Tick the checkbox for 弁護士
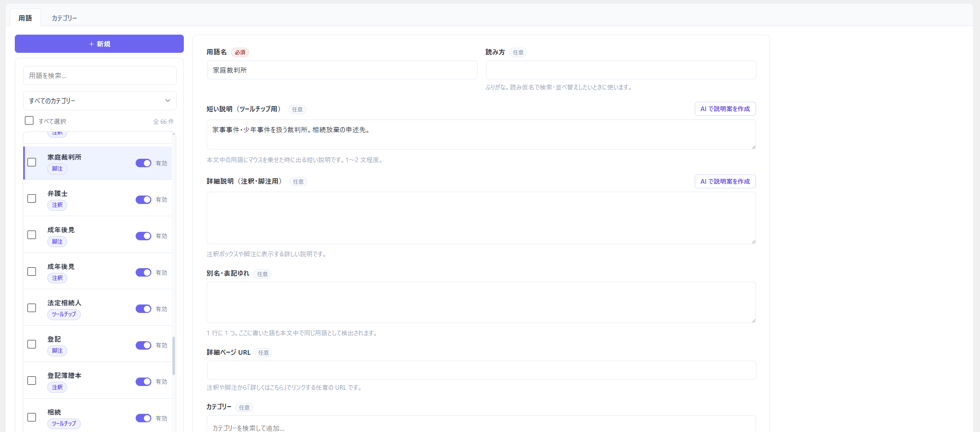This screenshot has height=432, width=980. click(x=32, y=198)
